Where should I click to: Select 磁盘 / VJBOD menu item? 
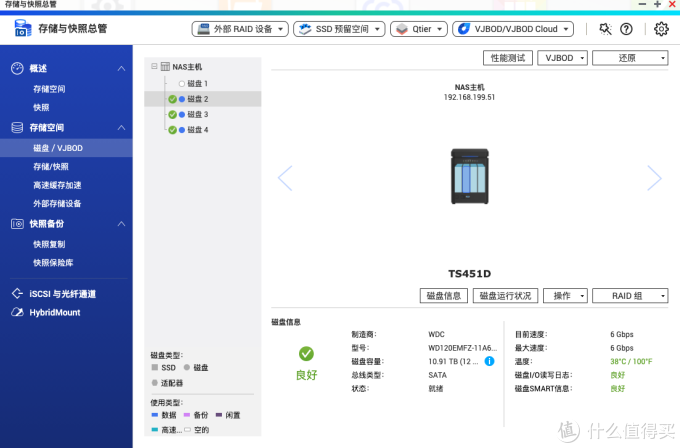tap(66, 148)
